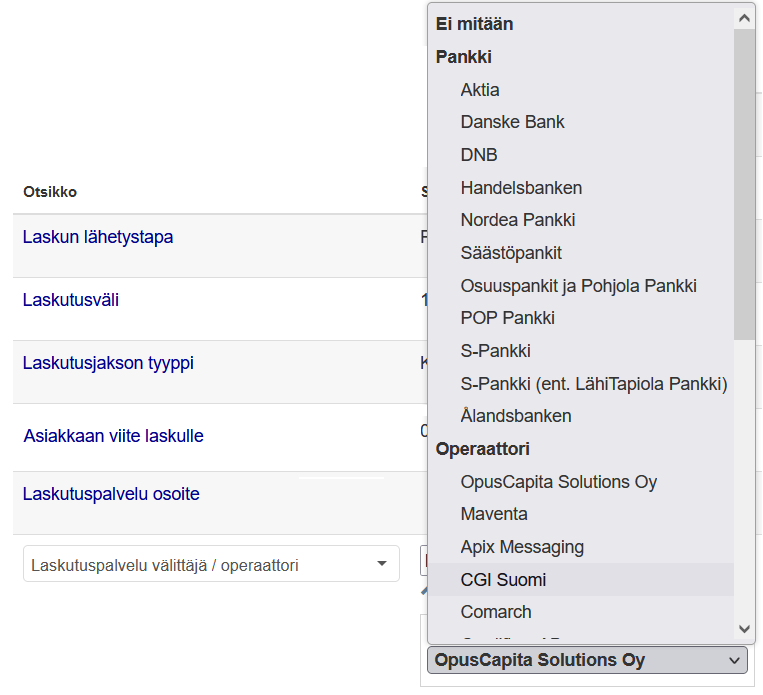
Task: Select Nordea Pankki option
Action: coord(518,220)
